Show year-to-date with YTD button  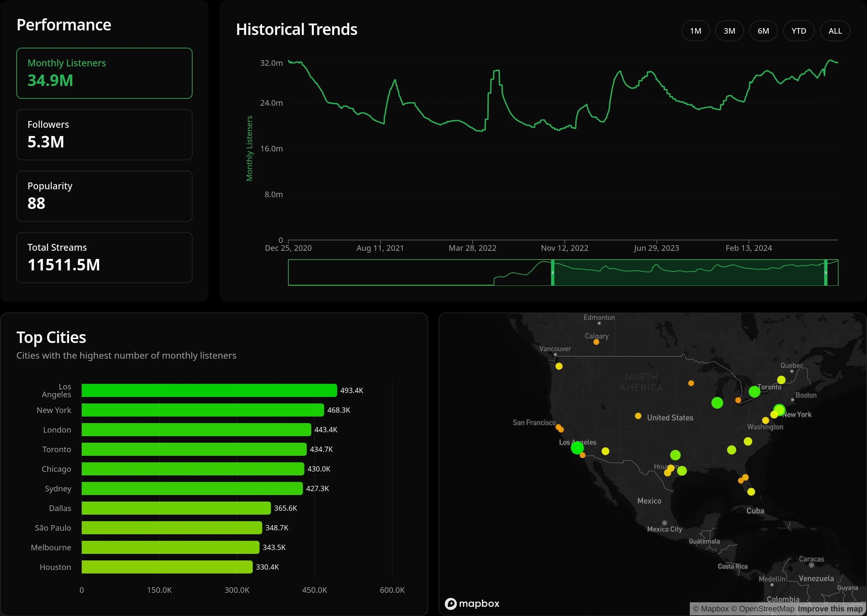[x=798, y=31]
